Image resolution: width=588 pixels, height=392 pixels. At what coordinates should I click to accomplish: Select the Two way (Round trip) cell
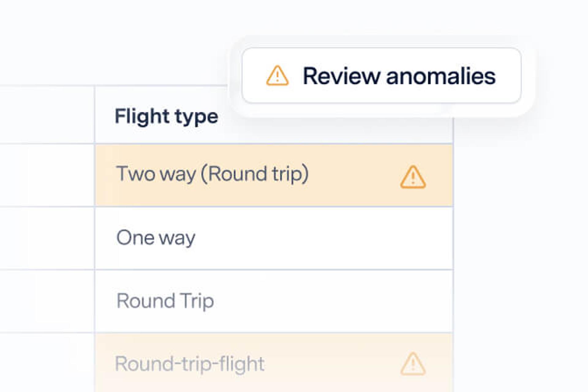(212, 175)
